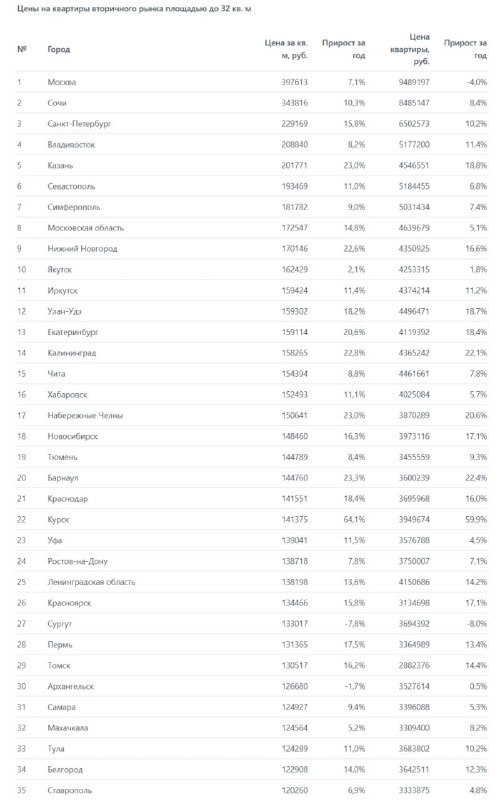Select the Москва row city name
This screenshot has width=495, height=800.
(x=62, y=82)
